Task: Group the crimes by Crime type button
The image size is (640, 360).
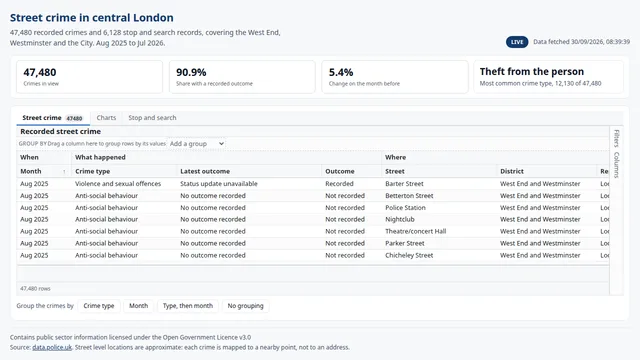Action: 99,306
